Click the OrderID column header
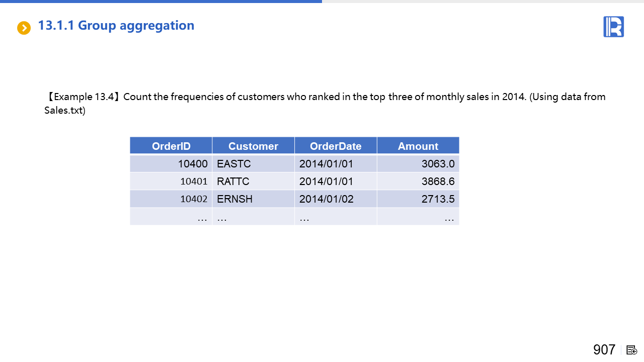 point(171,146)
